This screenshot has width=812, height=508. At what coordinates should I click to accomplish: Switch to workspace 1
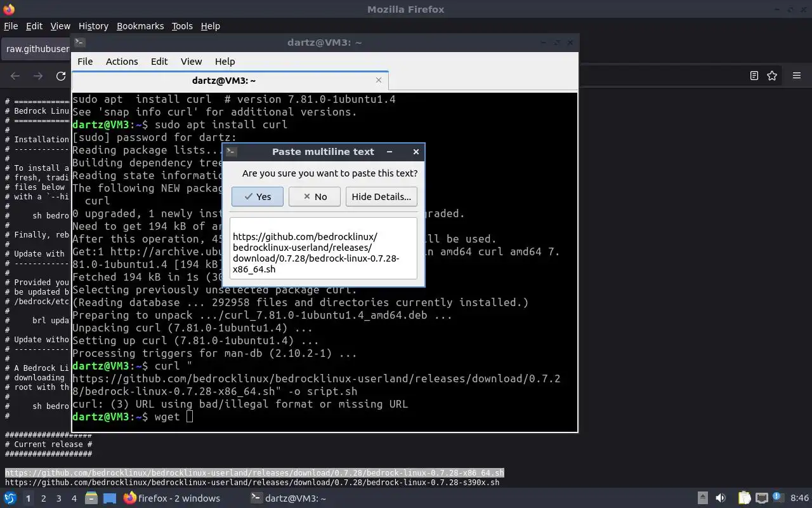28,498
